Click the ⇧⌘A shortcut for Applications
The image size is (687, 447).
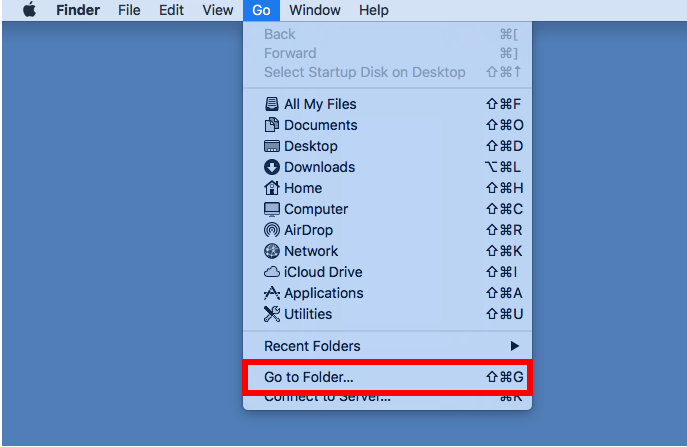point(504,293)
